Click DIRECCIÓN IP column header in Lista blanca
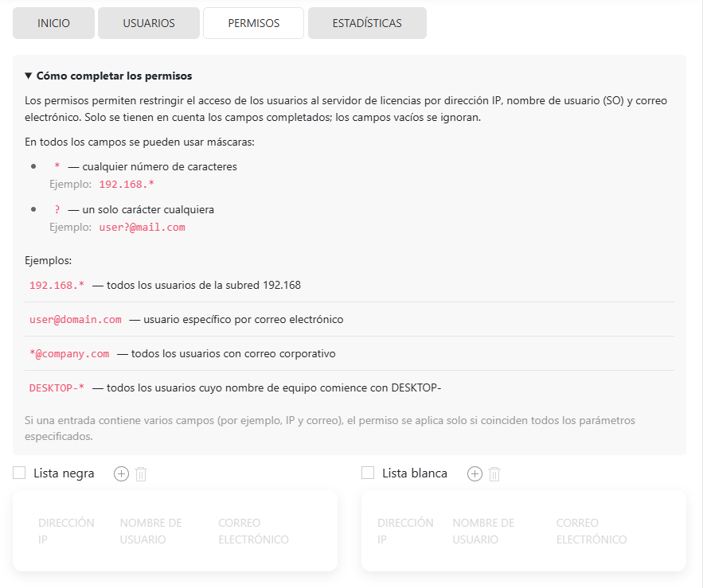This screenshot has width=703, height=588. click(405, 531)
